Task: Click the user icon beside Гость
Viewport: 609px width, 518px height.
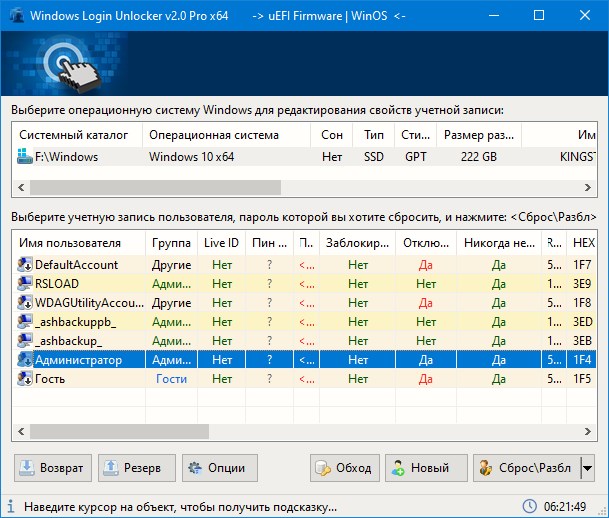Action: click(24, 379)
